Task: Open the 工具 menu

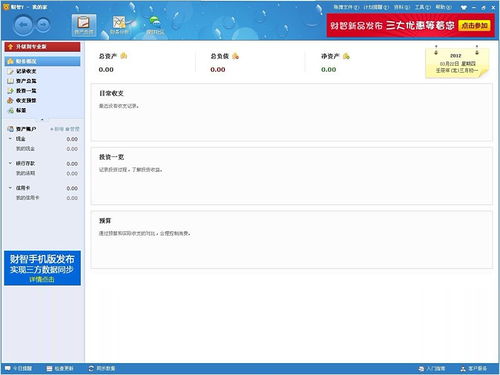Action: click(423, 7)
